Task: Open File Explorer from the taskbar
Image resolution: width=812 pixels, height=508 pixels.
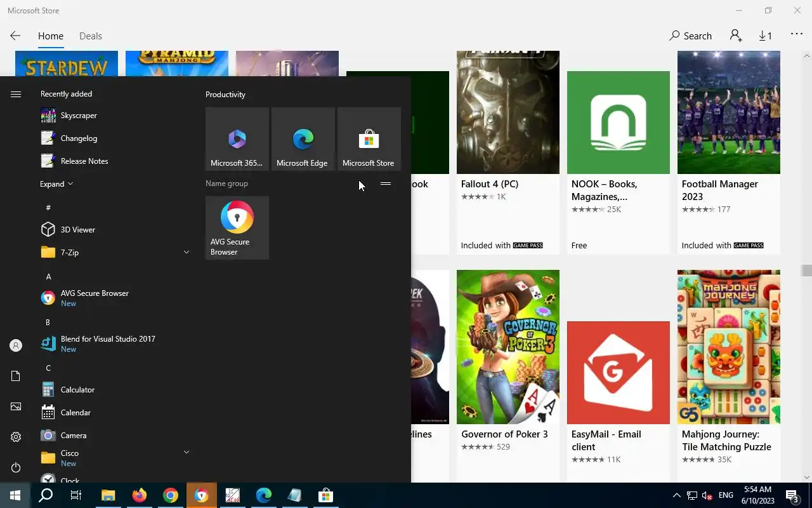Action: pyautogui.click(x=108, y=495)
